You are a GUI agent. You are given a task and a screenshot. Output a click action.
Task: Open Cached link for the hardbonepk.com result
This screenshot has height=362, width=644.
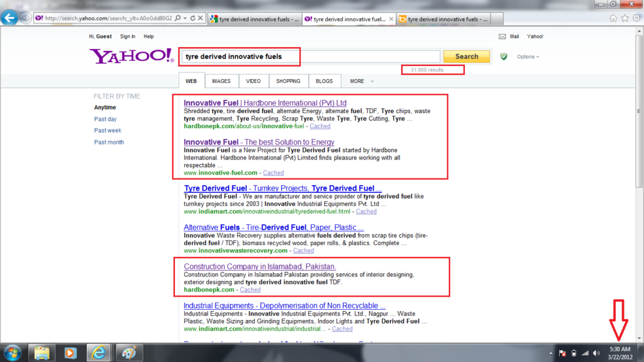point(250,290)
